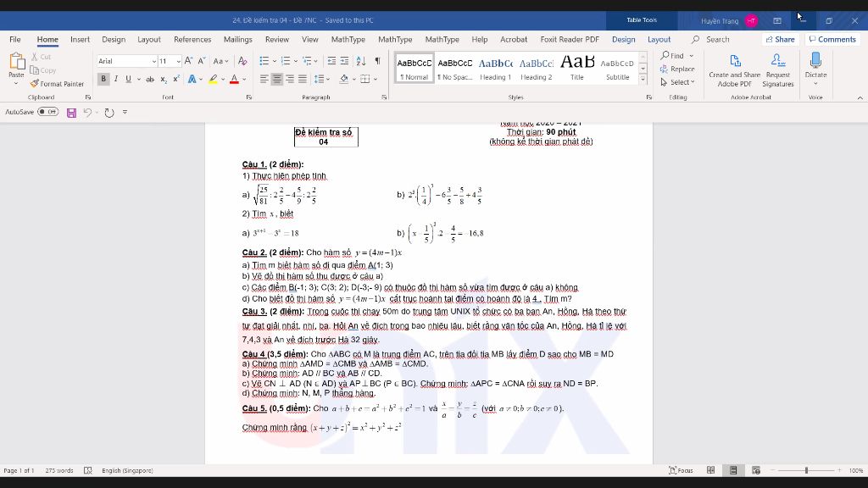This screenshot has height=488, width=868.
Task: Apply superscript formatting
Action: (x=176, y=79)
